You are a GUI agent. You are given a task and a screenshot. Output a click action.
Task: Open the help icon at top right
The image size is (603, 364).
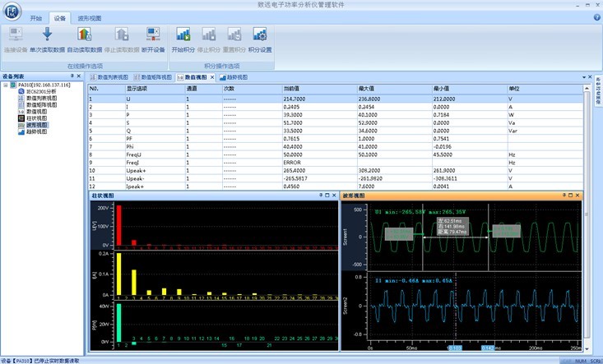tap(596, 16)
